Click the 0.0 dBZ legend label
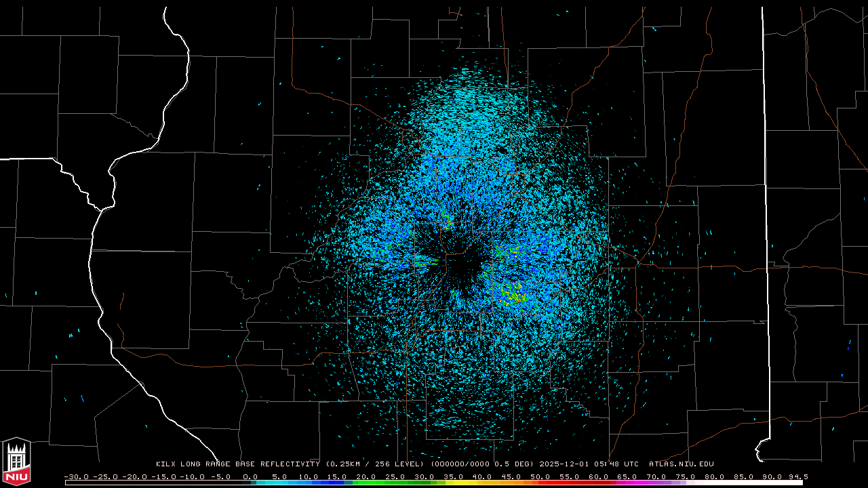This screenshot has height=488, width=868. pos(250,476)
